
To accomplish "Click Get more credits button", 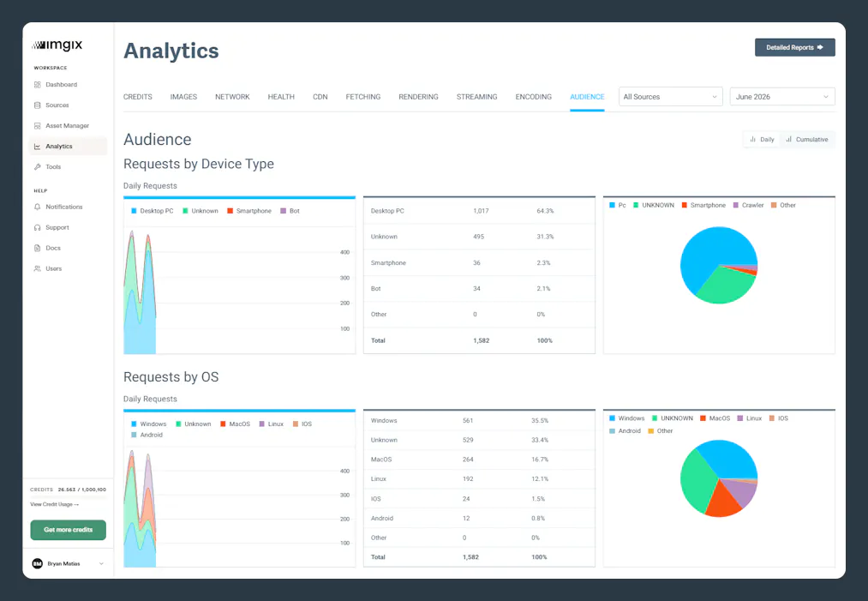I will [x=68, y=530].
